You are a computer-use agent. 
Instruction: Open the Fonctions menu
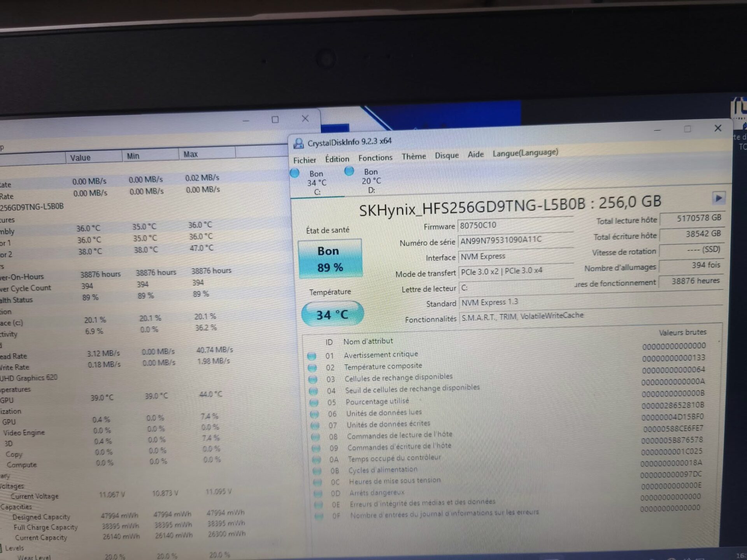pyautogui.click(x=375, y=157)
